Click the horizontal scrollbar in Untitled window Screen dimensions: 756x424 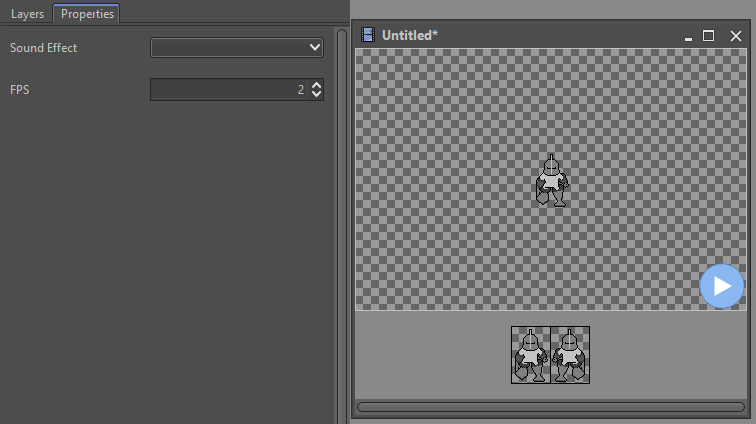click(x=551, y=407)
